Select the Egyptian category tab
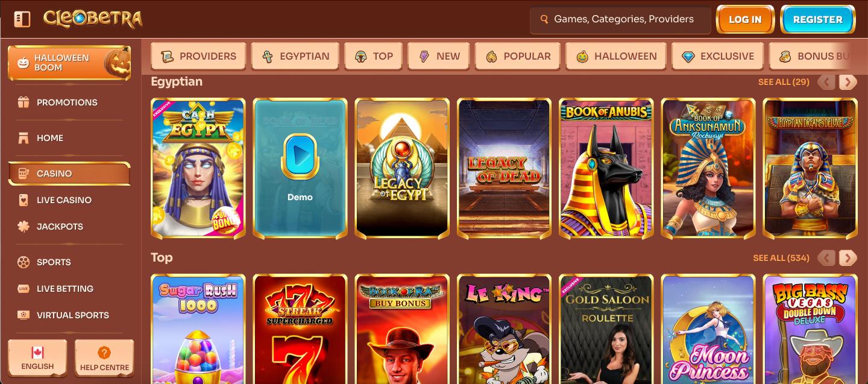 click(295, 57)
